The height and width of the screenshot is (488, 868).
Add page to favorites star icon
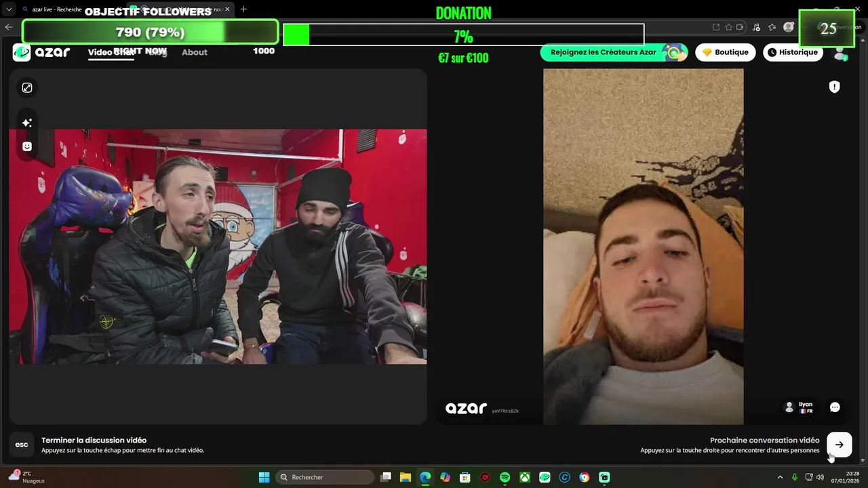point(728,27)
